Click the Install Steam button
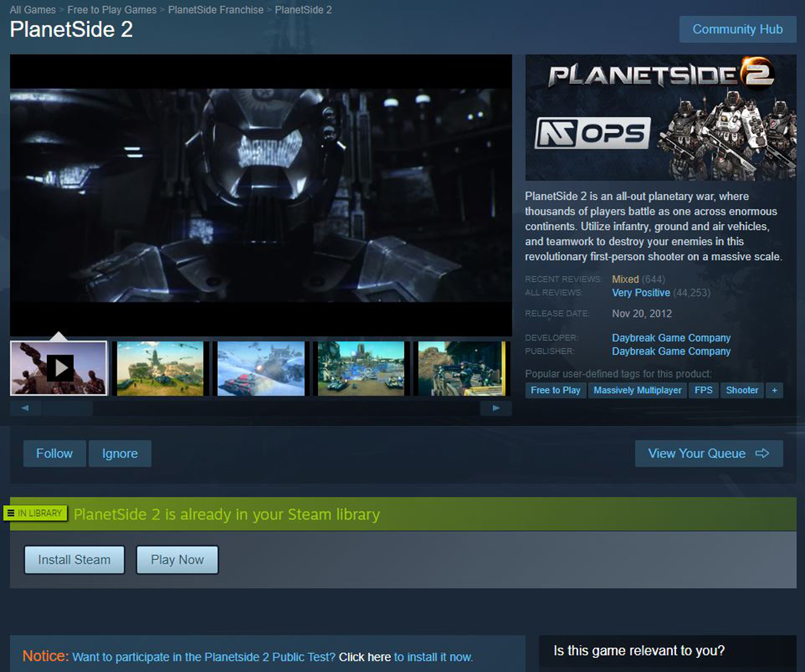This screenshot has width=805, height=672. point(74,559)
